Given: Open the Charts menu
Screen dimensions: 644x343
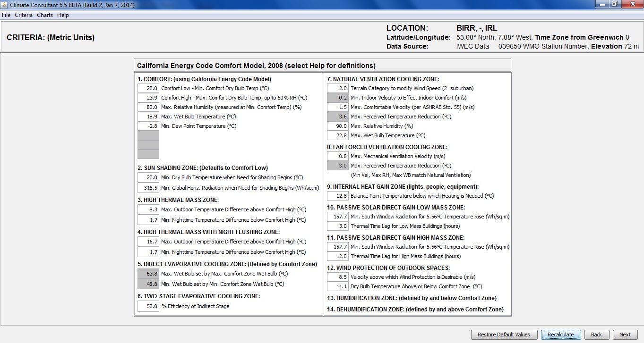Looking at the screenshot, I should click(45, 15).
